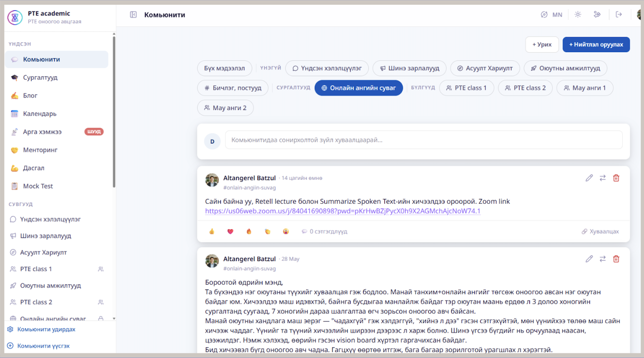644x358 pixels.
Task: Move the 28 May post via arrows icon
Action: coord(603,259)
